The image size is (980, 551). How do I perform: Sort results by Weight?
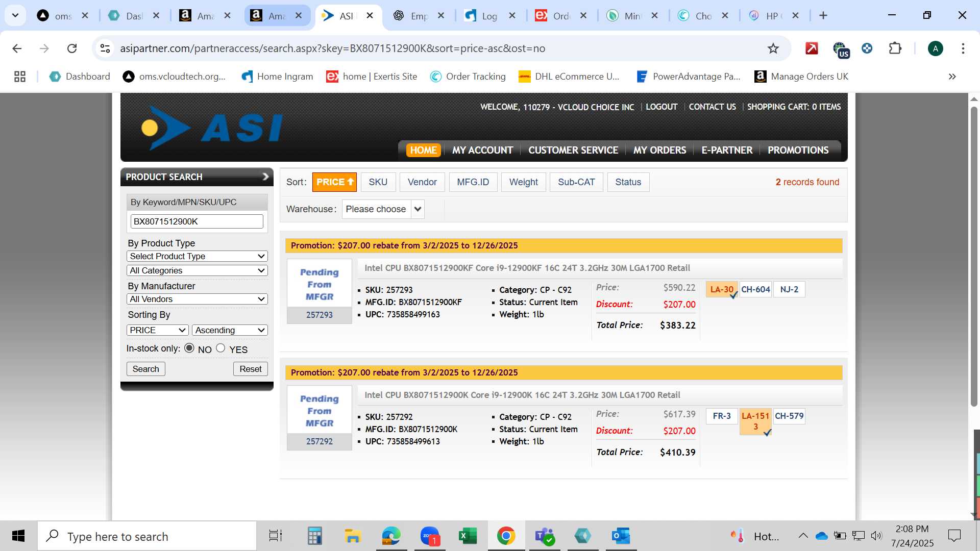524,182
